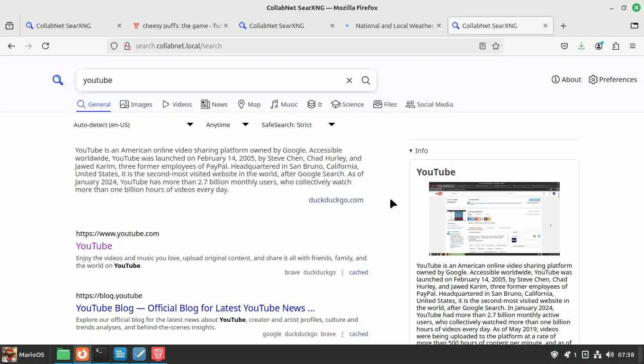The height and width of the screenshot is (364, 644).
Task: Open the YouTube result title
Action: 94,246
